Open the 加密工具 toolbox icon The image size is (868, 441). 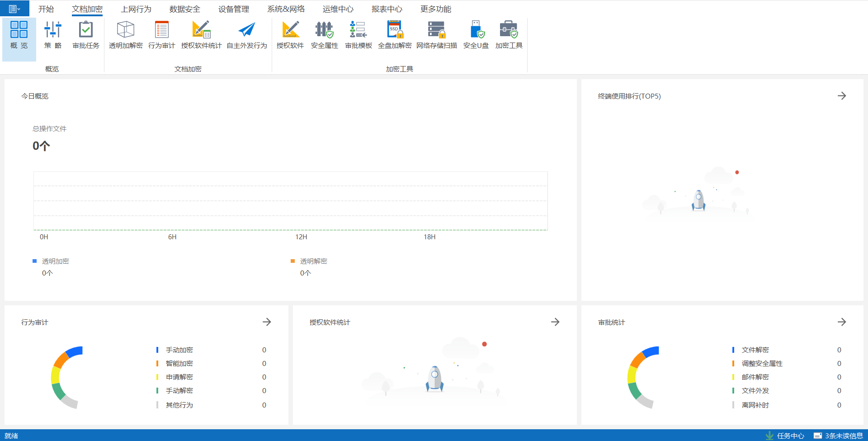[x=509, y=30]
